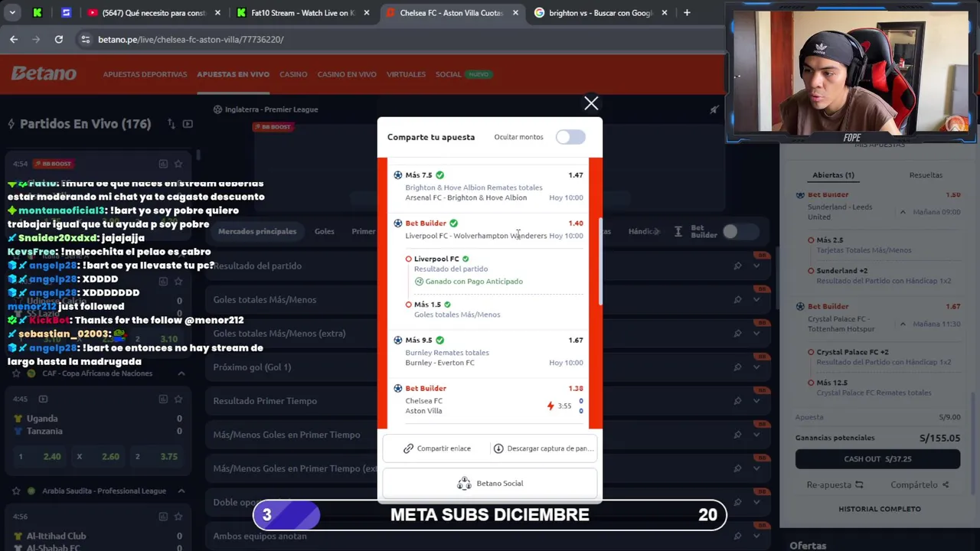Open Social menu item
The height and width of the screenshot is (551, 980).
point(448,74)
